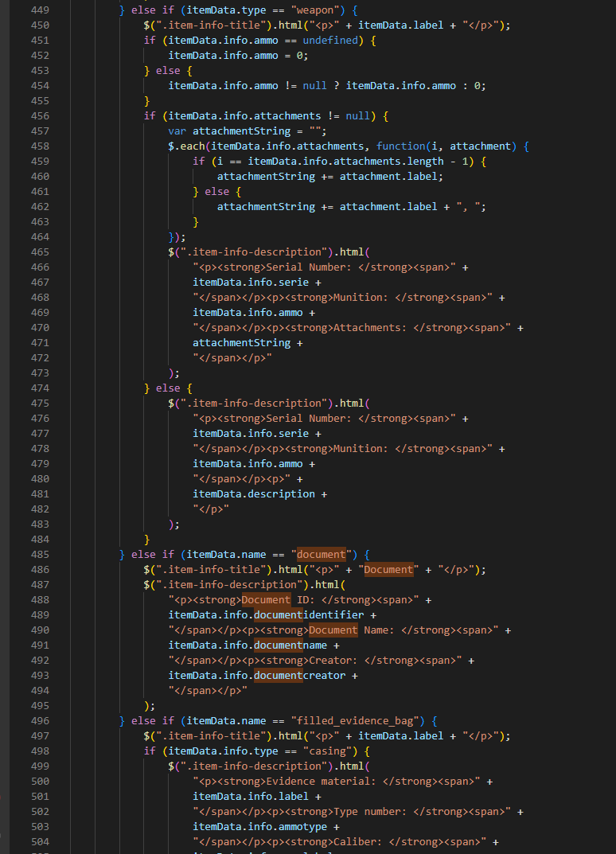Click the "Munition:" string on line 478
616x854 pixels.
pos(361,449)
